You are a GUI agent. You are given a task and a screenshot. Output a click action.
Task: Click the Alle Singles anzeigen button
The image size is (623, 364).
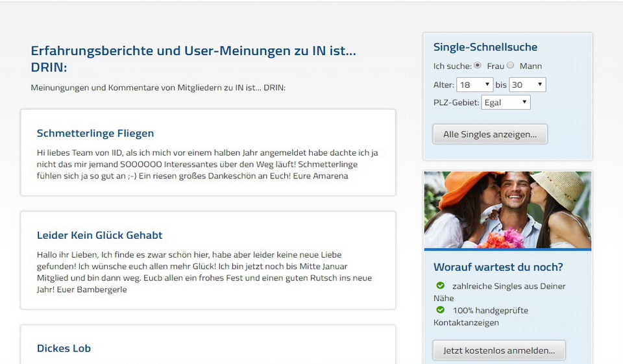tap(490, 134)
